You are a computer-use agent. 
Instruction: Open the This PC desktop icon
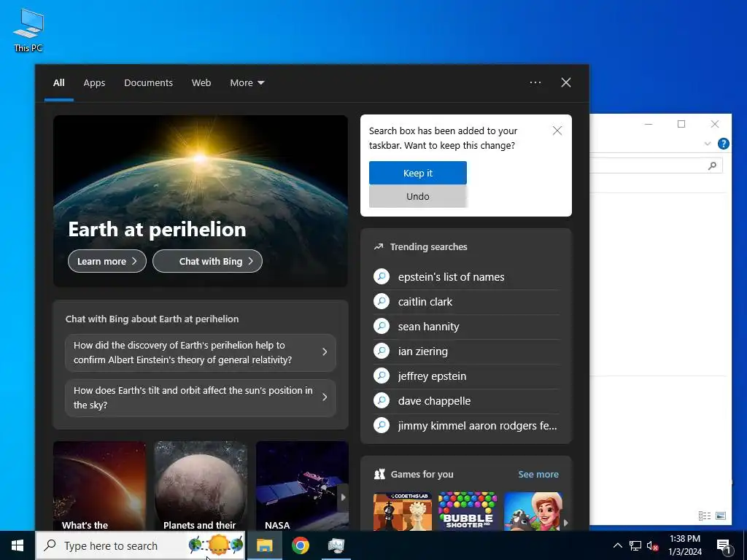(28, 30)
